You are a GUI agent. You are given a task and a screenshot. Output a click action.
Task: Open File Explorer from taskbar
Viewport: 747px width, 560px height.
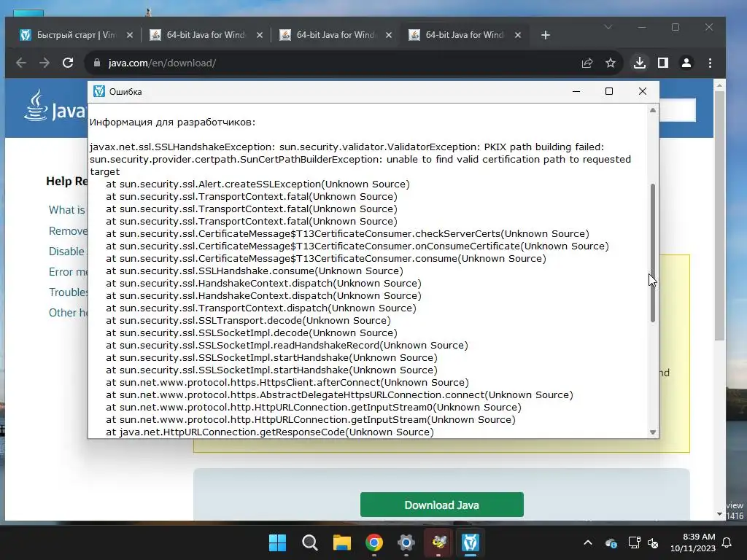coord(342,542)
